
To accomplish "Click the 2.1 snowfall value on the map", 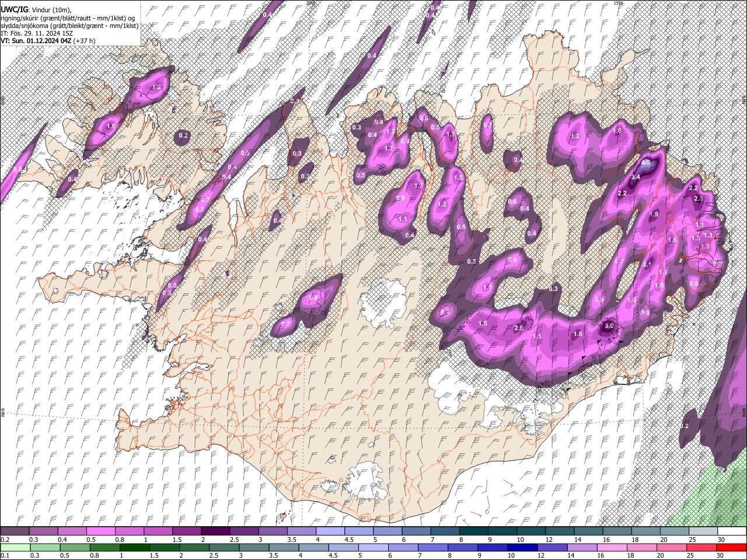I will coord(647,264).
